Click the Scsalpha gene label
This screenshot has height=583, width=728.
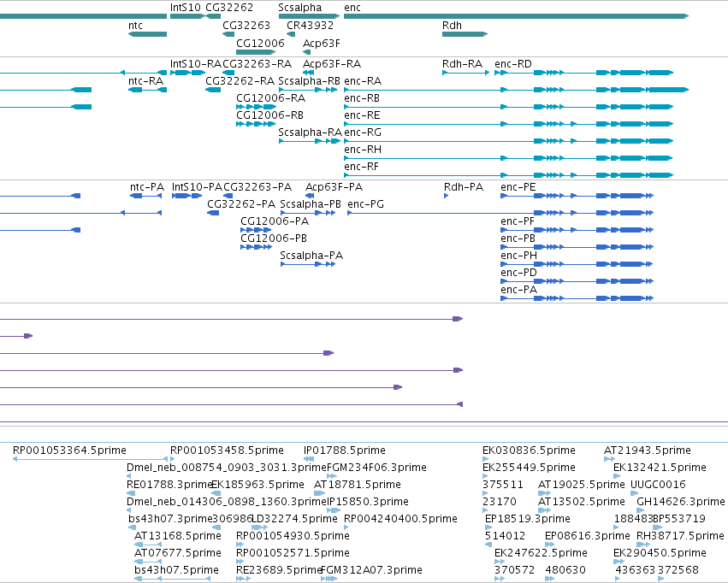click(300, 8)
